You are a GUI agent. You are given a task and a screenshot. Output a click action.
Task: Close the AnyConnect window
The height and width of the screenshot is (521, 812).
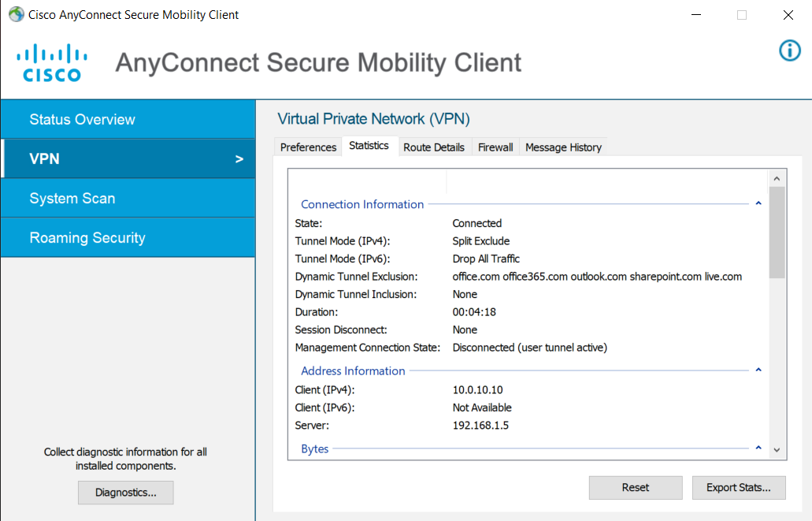pos(788,14)
